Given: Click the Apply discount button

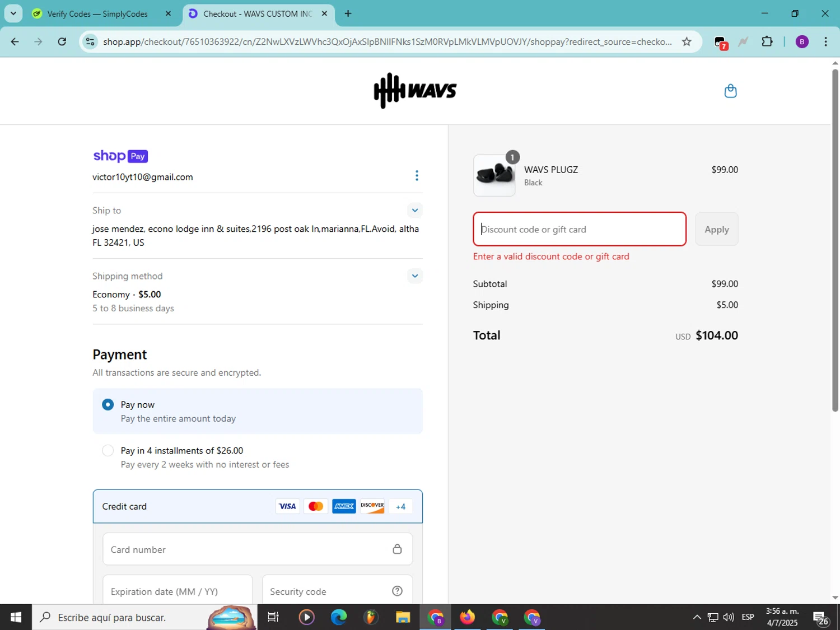Looking at the screenshot, I should tap(716, 229).
